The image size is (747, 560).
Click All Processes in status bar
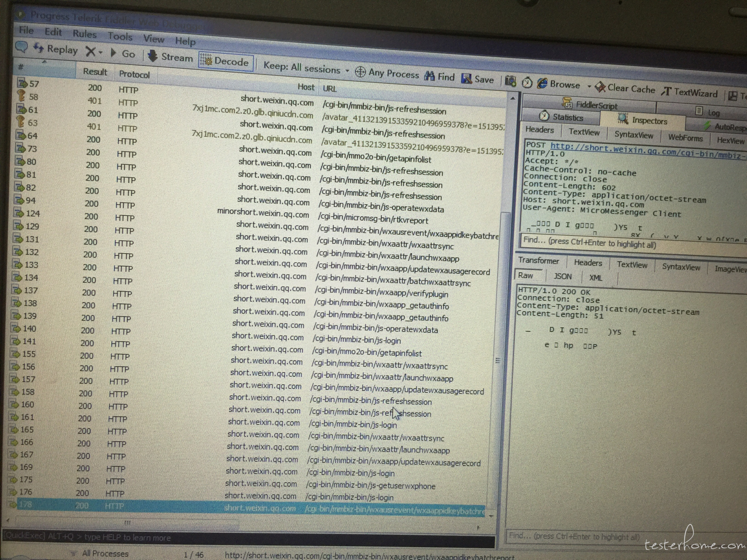coord(105,553)
